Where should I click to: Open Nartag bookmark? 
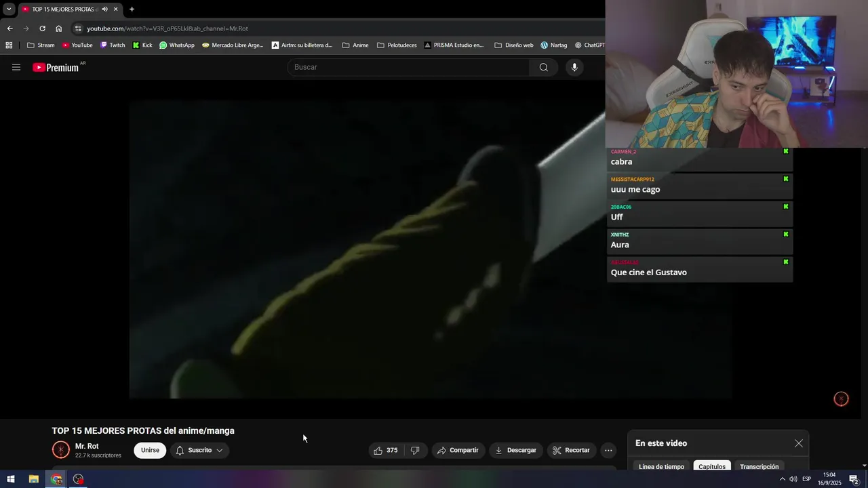point(553,45)
